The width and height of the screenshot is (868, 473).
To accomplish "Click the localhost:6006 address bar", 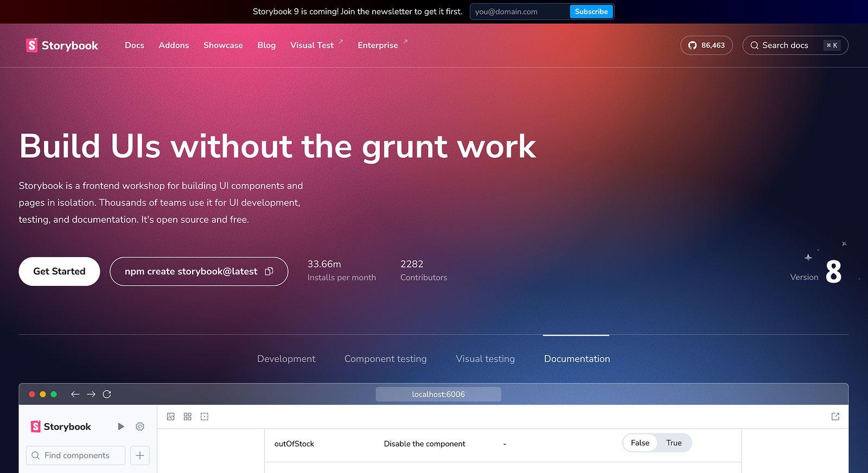I will pos(438,394).
